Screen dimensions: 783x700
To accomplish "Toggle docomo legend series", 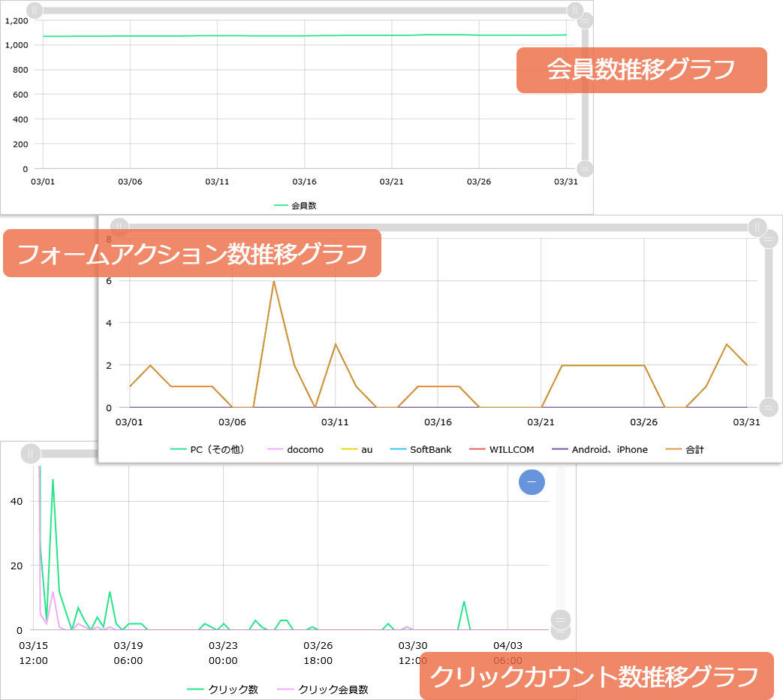I will (295, 449).
